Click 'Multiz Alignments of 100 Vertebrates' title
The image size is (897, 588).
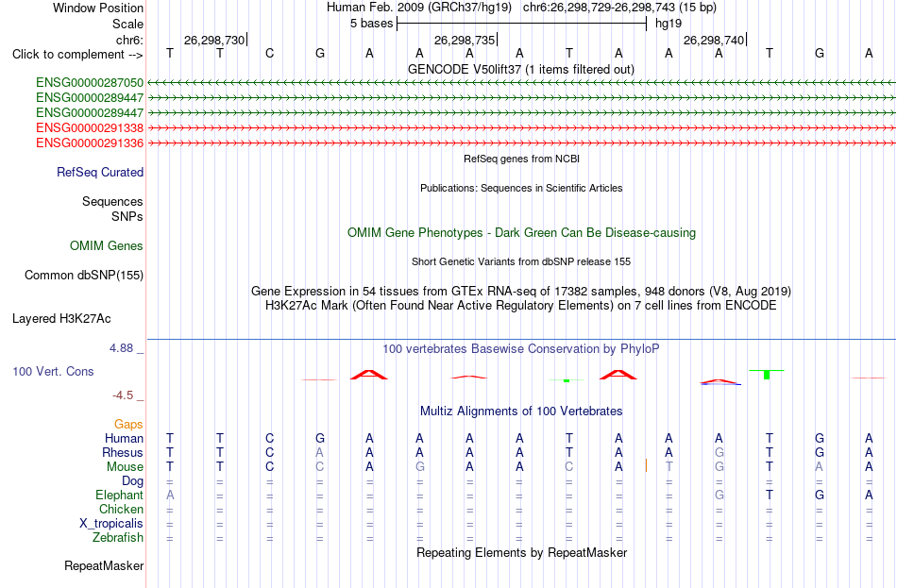[x=521, y=412]
